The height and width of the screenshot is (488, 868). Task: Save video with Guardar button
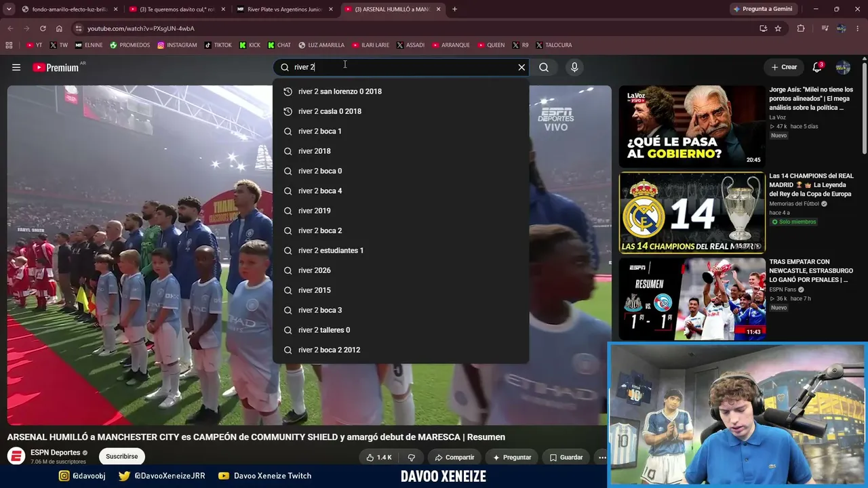(566, 457)
